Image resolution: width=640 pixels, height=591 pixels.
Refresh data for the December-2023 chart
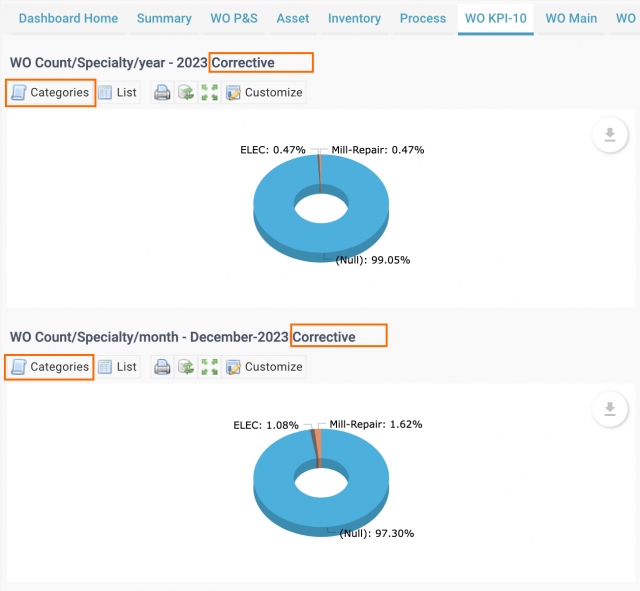(x=186, y=367)
